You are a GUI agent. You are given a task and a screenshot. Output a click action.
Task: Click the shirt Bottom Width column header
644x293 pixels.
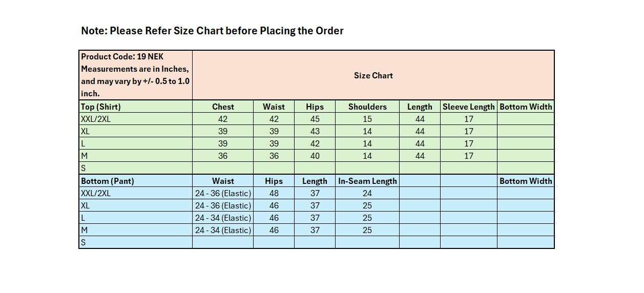pos(526,107)
